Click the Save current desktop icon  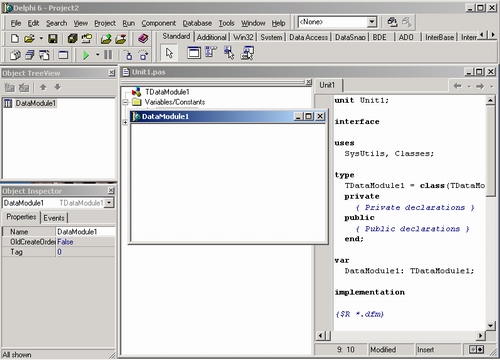(392, 22)
